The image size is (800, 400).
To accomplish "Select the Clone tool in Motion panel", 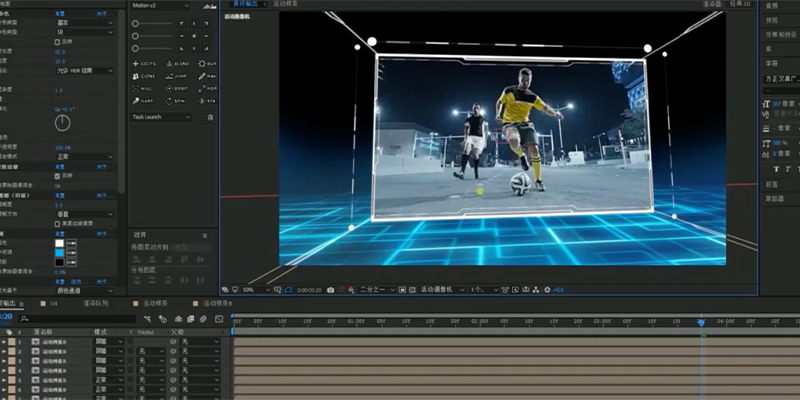I will [142, 76].
